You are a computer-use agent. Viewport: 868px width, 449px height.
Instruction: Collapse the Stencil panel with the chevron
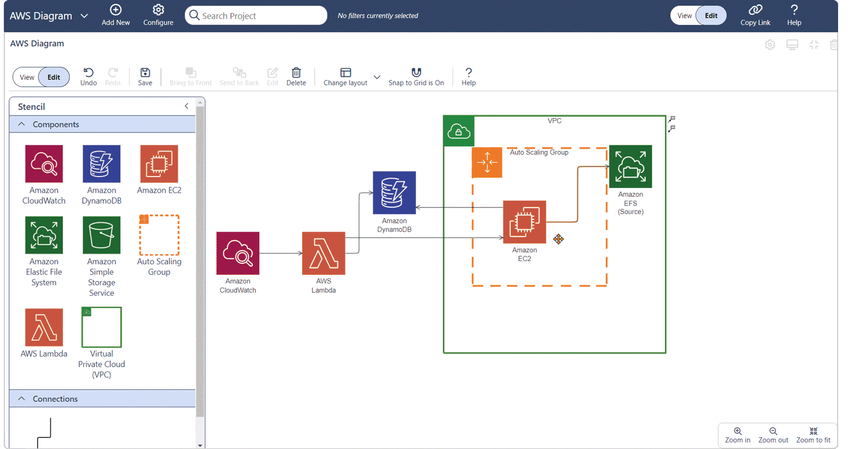tap(186, 106)
